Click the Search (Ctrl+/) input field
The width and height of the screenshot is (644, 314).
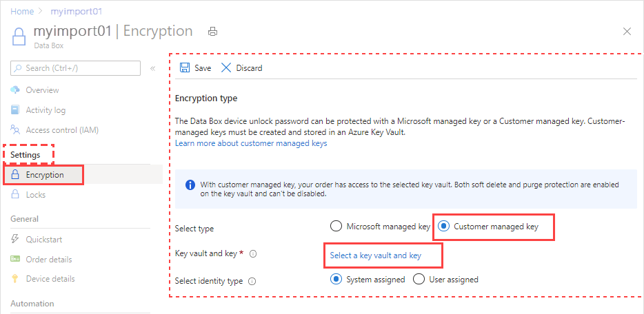pos(76,68)
